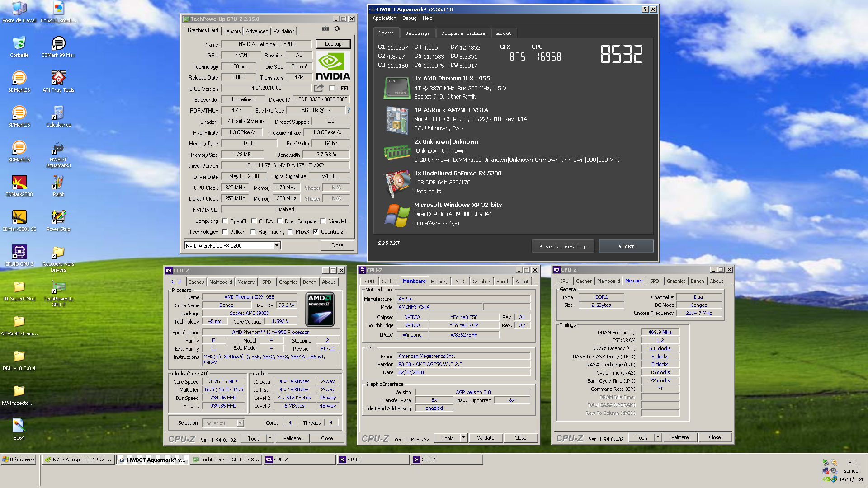Image resolution: width=868 pixels, height=488 pixels.
Task: Open the Corbeille recycle bin icon
Action: tap(19, 47)
